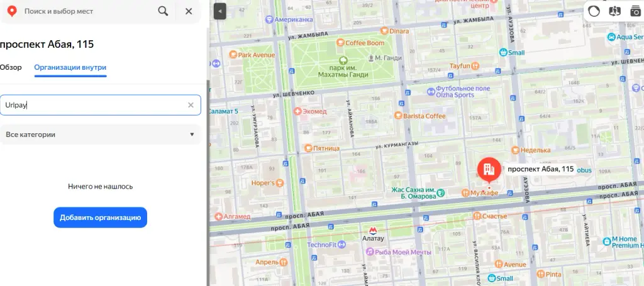The height and width of the screenshot is (286, 644).
Task: Toggle the panoramas and street photos button
Action: pyautogui.click(x=615, y=11)
